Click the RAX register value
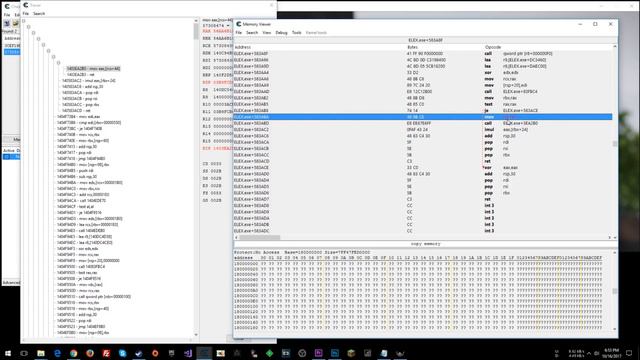 tap(217, 31)
